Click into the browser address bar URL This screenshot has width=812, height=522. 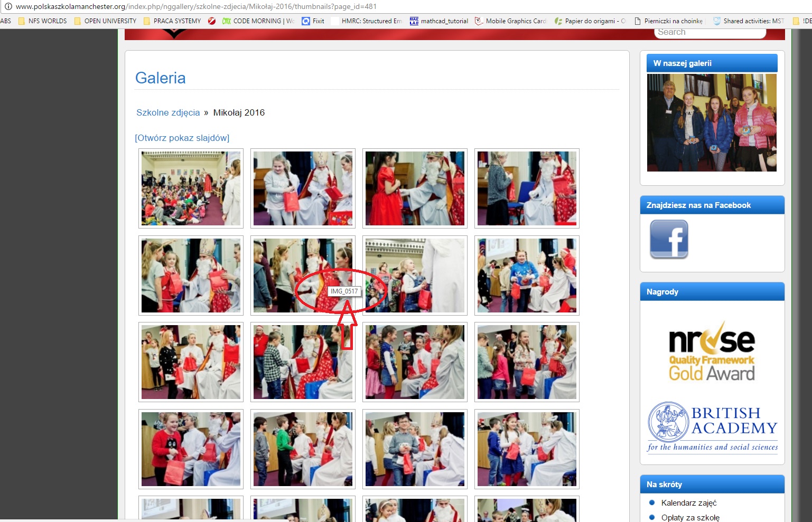click(x=196, y=6)
